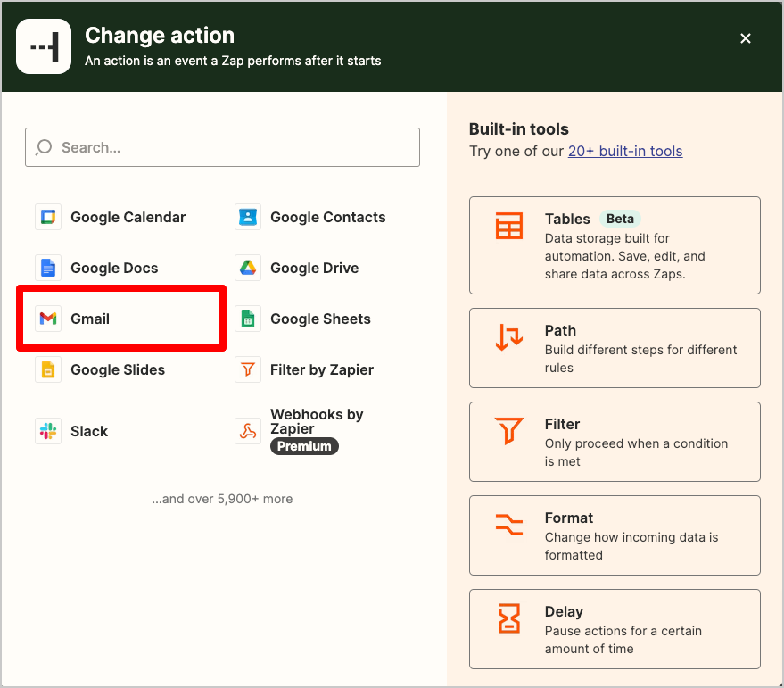Viewport: 784px width, 688px height.
Task: Click the 'Change action' title
Action: (x=160, y=36)
